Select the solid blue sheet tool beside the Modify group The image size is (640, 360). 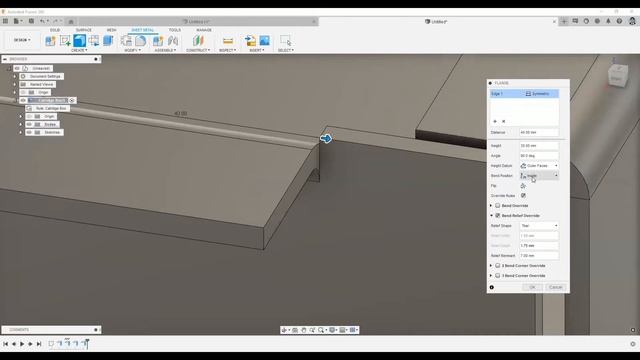(x=108, y=40)
